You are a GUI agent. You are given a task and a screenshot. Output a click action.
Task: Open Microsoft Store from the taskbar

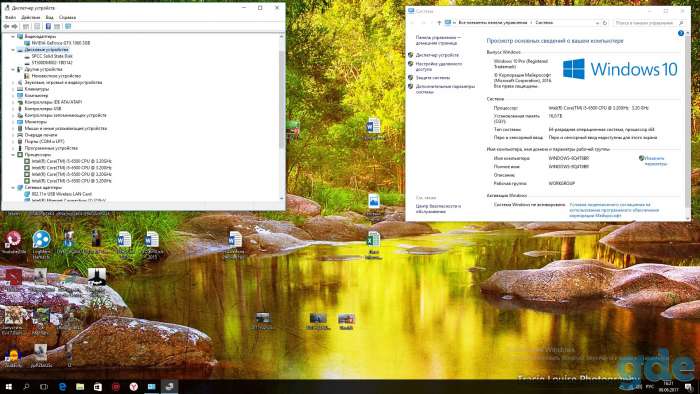(x=98, y=386)
